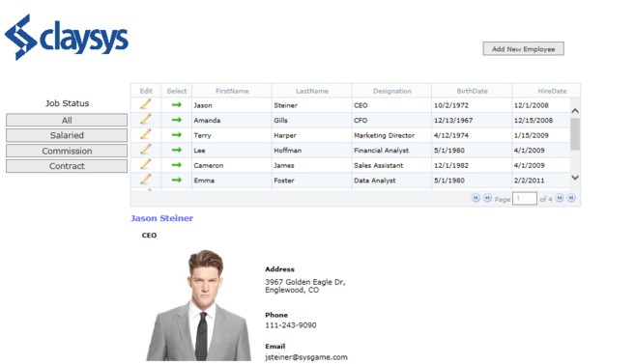Select Jason Steiner with the green arrow
The width and height of the screenshot is (635, 364).
177,104
